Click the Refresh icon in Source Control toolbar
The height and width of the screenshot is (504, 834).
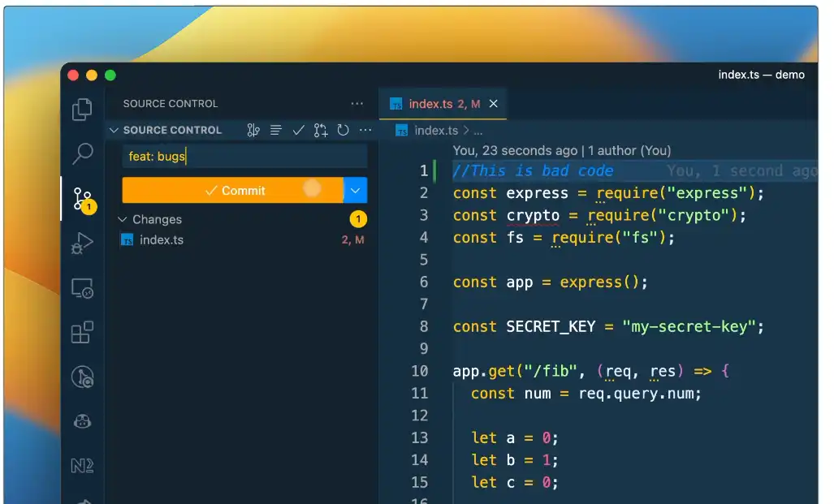coord(343,130)
